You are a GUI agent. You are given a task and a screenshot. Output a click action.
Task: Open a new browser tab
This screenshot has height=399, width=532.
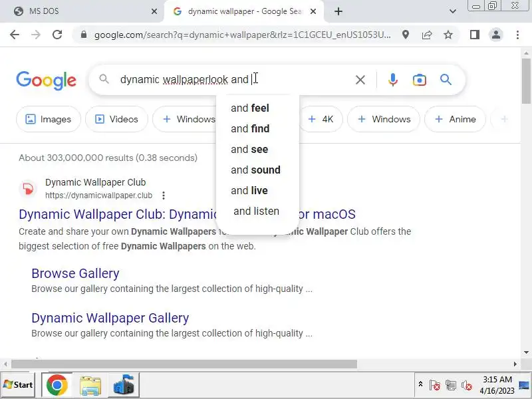click(x=338, y=11)
